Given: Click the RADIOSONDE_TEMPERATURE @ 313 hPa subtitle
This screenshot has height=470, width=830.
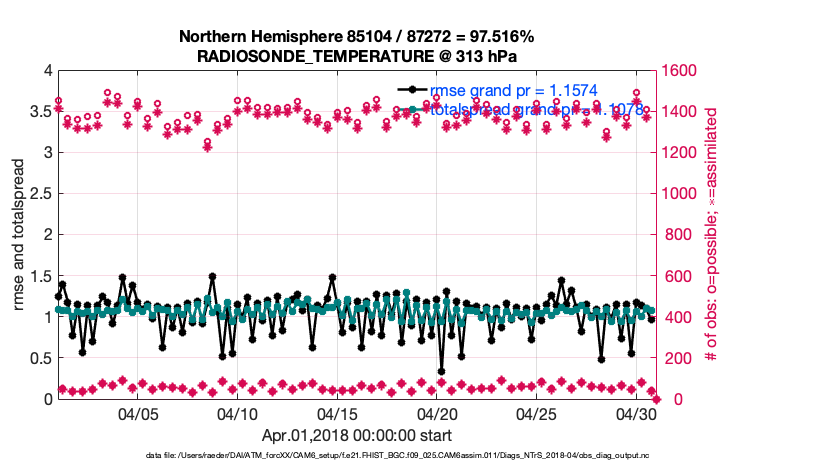Looking at the screenshot, I should 356,56.
